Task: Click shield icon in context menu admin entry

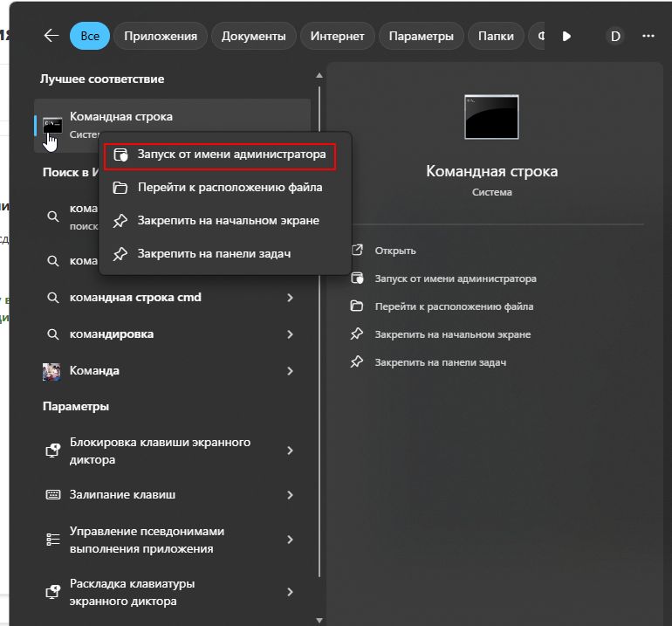Action: click(120, 155)
